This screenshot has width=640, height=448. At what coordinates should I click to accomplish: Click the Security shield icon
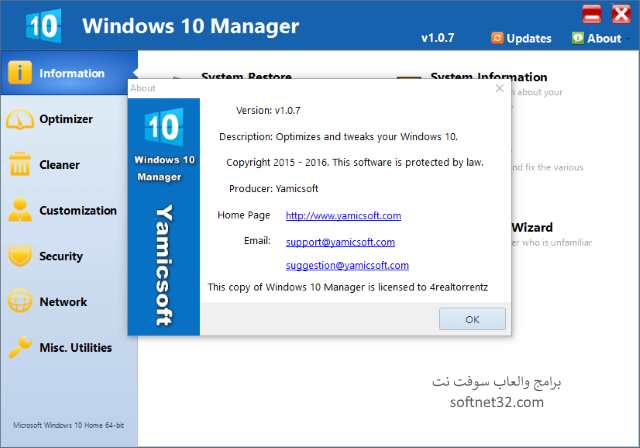(20, 255)
